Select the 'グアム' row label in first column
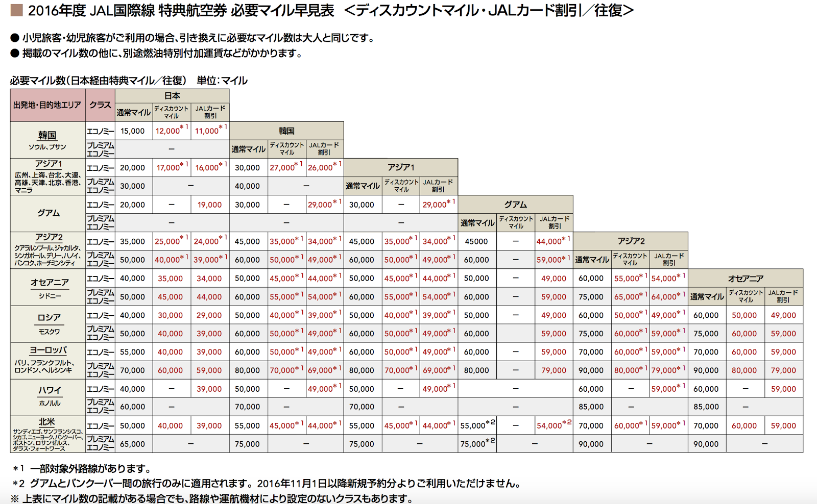817x504 pixels. pyautogui.click(x=48, y=213)
